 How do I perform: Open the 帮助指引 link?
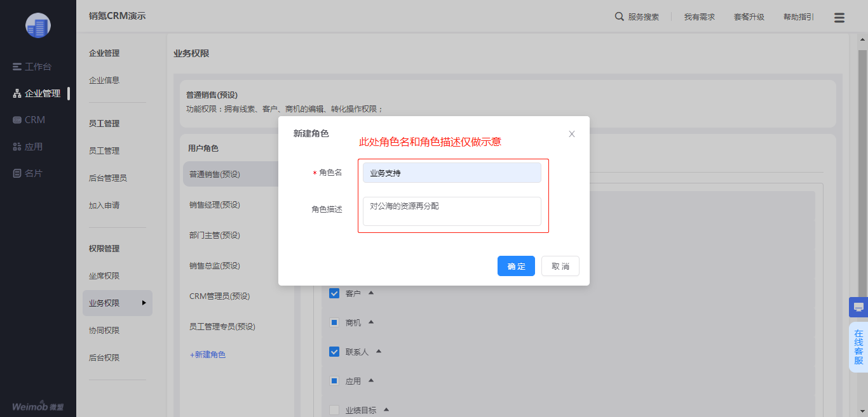click(x=799, y=17)
